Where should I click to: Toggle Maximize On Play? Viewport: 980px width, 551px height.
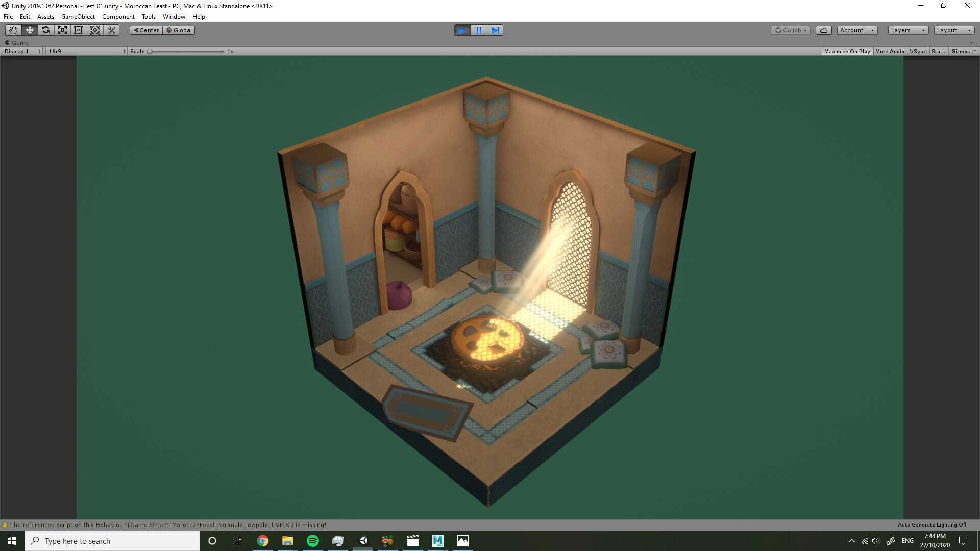pos(847,51)
